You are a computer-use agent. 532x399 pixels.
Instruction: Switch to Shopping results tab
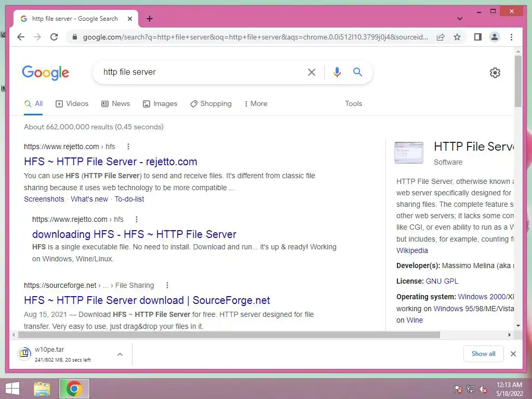point(211,104)
